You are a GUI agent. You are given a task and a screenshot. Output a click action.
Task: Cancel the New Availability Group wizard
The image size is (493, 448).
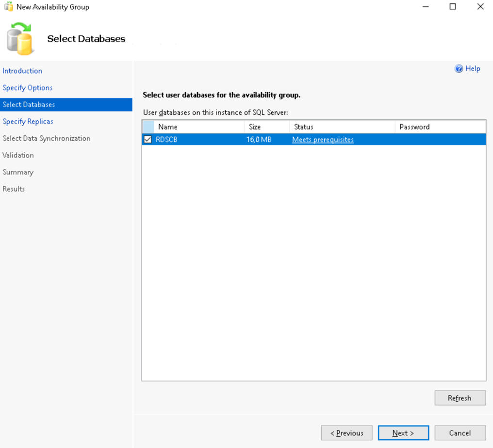(x=460, y=433)
